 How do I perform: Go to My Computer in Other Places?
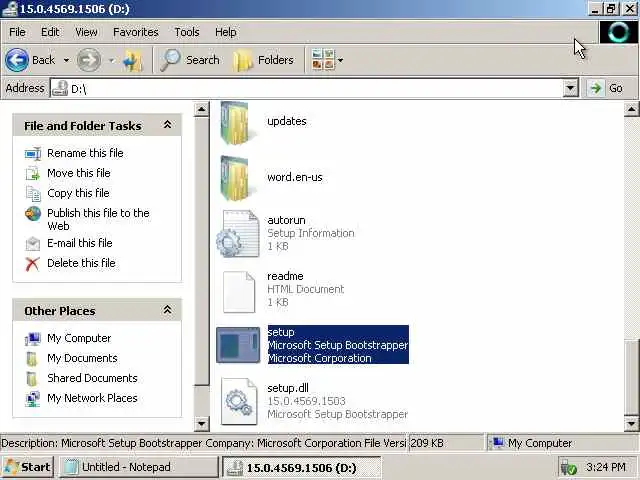coord(79,338)
